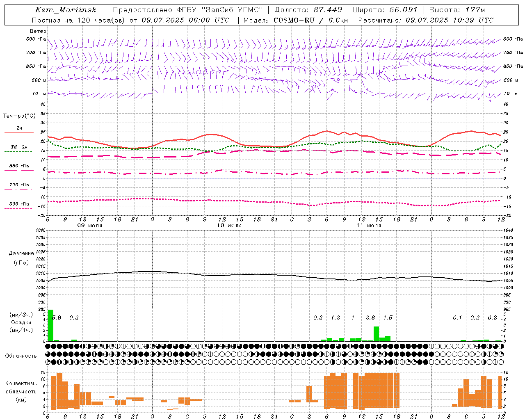This screenshot has width=525, height=420.
Task: Click the dotted line sample under legend 500 гПа
Action: [18, 208]
